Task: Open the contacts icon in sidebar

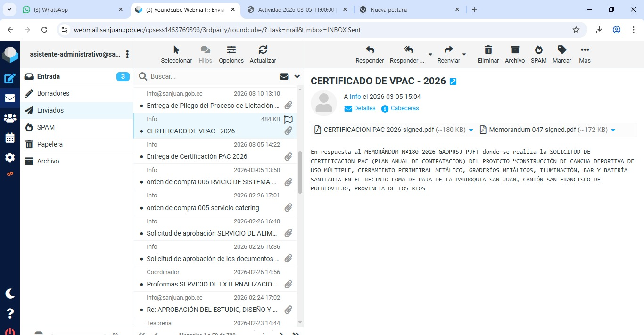Action: (x=10, y=118)
